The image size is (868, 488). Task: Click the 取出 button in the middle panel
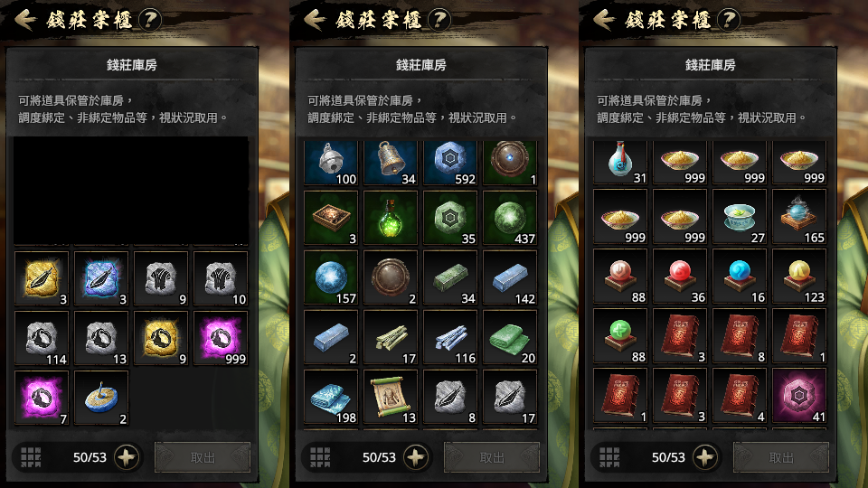pyautogui.click(x=492, y=457)
